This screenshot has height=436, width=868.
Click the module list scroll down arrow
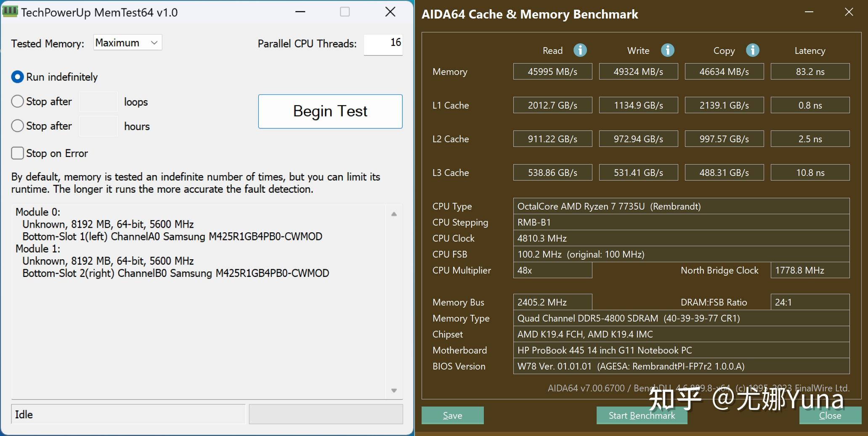[394, 391]
